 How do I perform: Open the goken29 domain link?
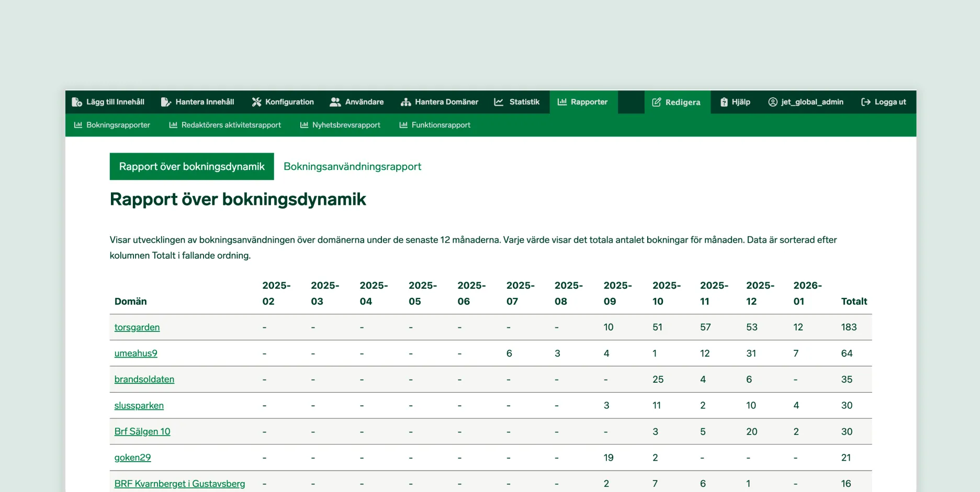[x=133, y=458]
